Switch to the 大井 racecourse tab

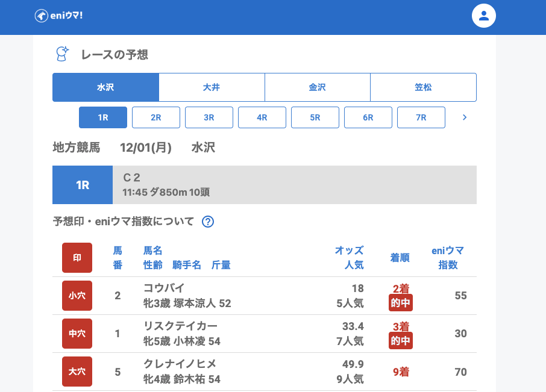tap(212, 87)
